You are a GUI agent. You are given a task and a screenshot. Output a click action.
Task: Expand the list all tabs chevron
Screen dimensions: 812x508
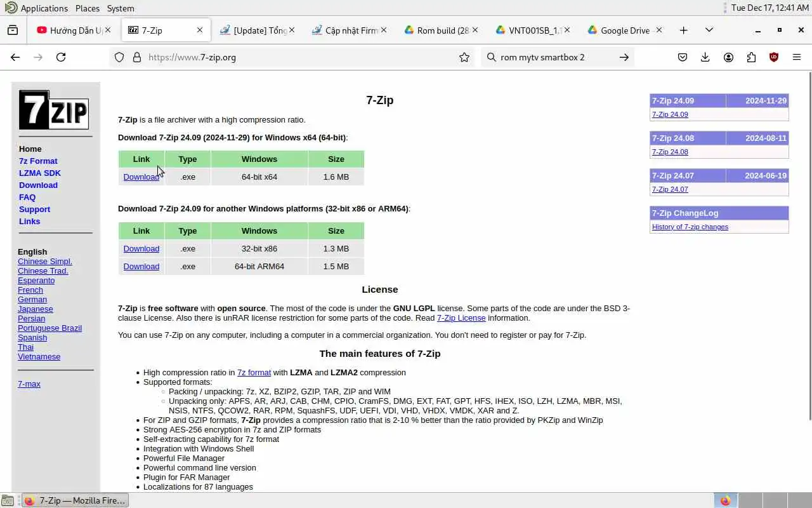click(709, 30)
